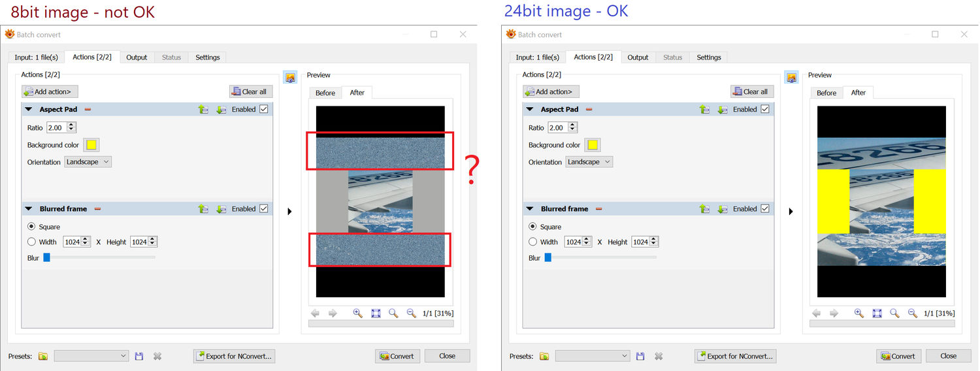Open the Settings tab in 8bit window

(x=208, y=57)
